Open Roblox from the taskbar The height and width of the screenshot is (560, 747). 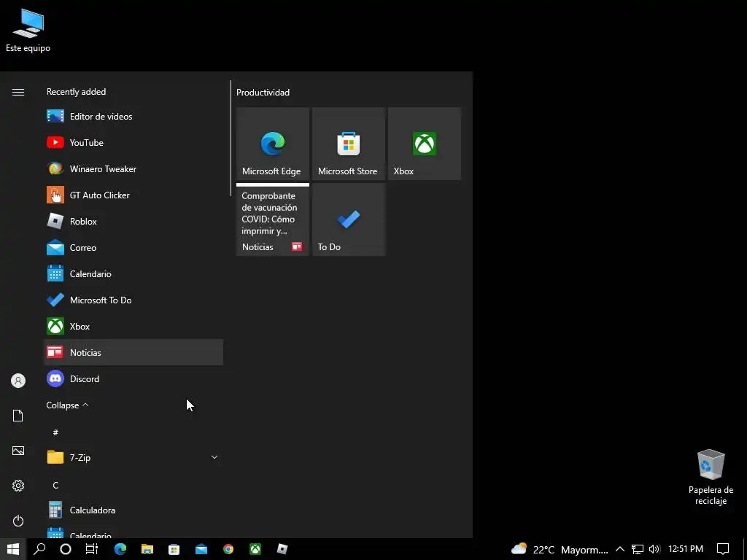click(282, 549)
